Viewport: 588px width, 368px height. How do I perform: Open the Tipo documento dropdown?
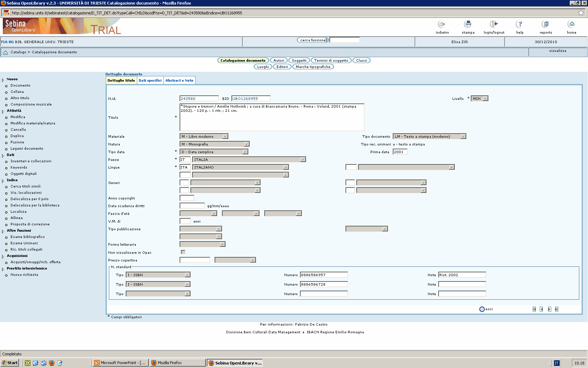(429, 136)
